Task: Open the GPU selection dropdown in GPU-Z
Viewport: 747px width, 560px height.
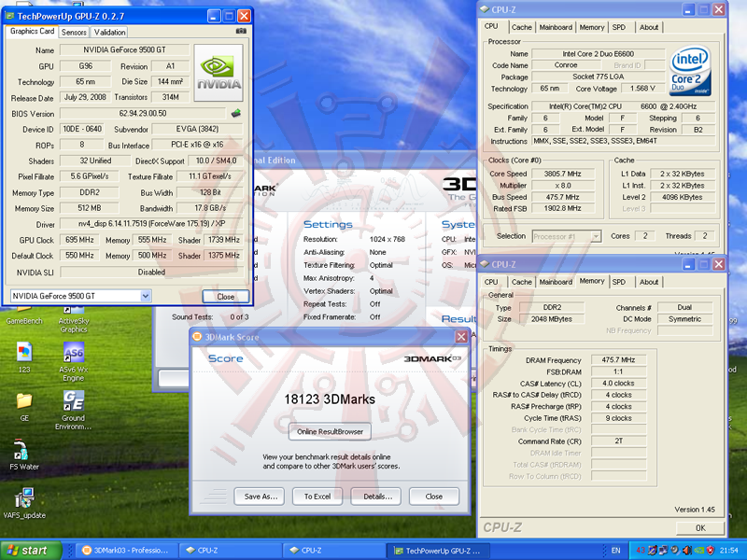Action: (146, 296)
